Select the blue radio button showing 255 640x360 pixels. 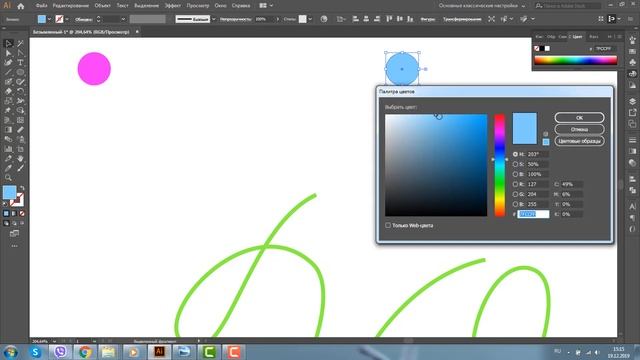pos(516,204)
